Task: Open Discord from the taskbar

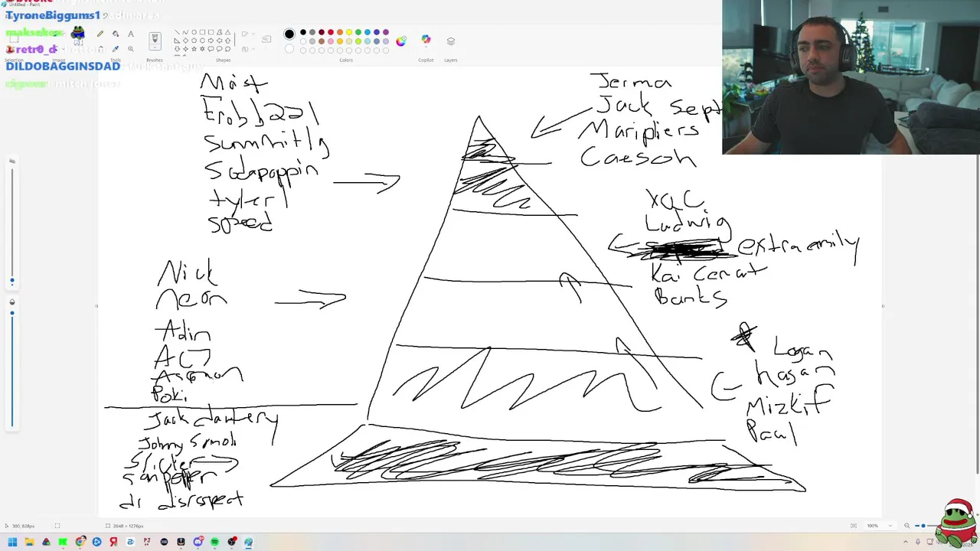Action: pos(198,542)
